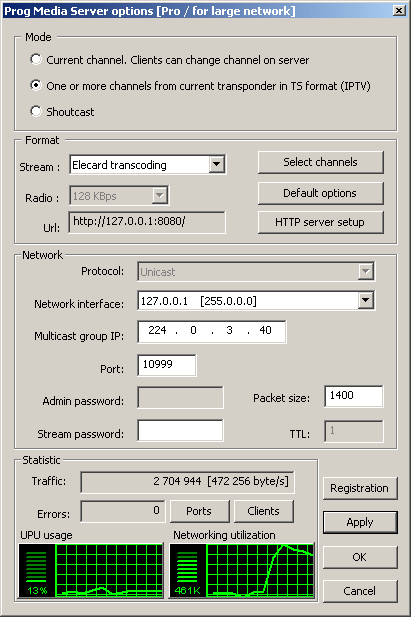Select the IPTV TS format mode radio button
This screenshot has width=411, height=617.
[36, 85]
